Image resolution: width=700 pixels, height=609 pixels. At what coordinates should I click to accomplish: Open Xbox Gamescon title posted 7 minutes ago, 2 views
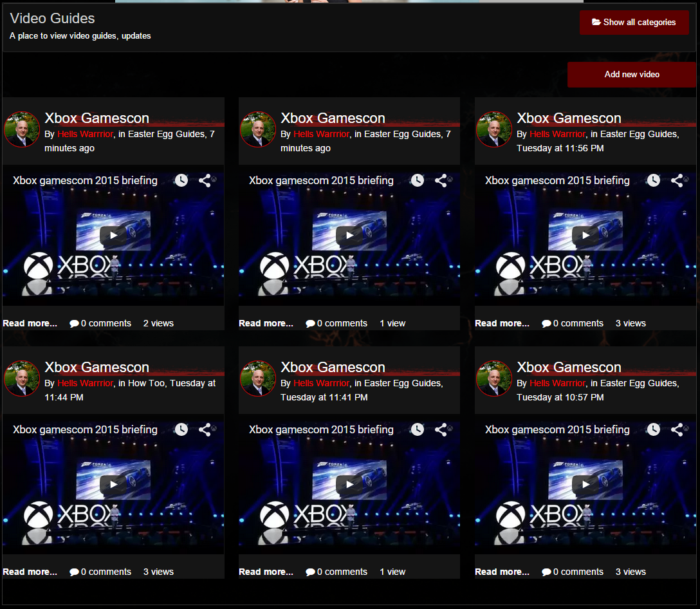click(x=97, y=118)
